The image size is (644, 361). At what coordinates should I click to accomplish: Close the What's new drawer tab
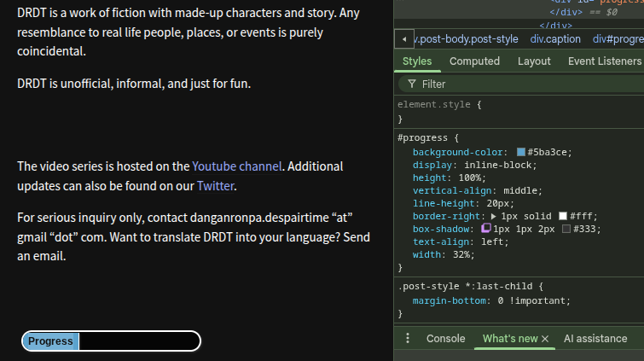point(545,339)
